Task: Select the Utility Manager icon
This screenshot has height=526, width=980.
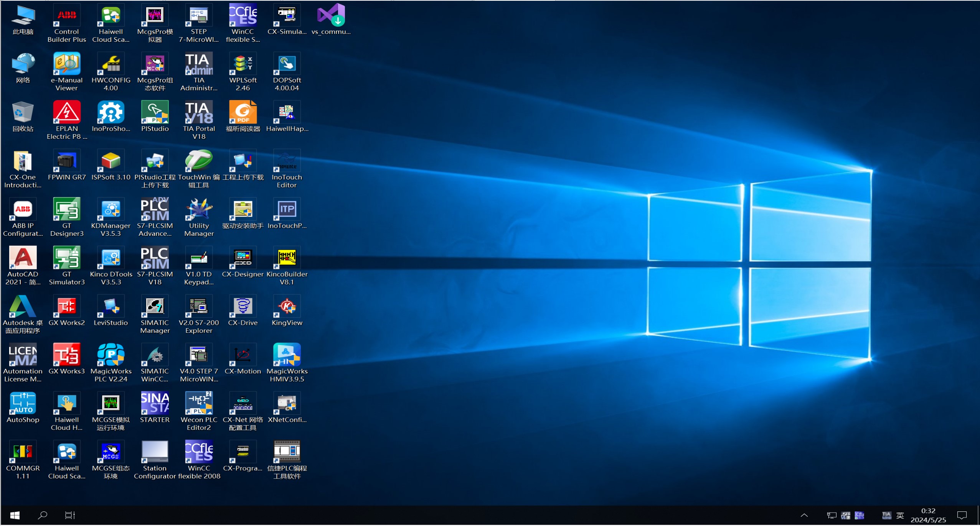Action: click(199, 217)
